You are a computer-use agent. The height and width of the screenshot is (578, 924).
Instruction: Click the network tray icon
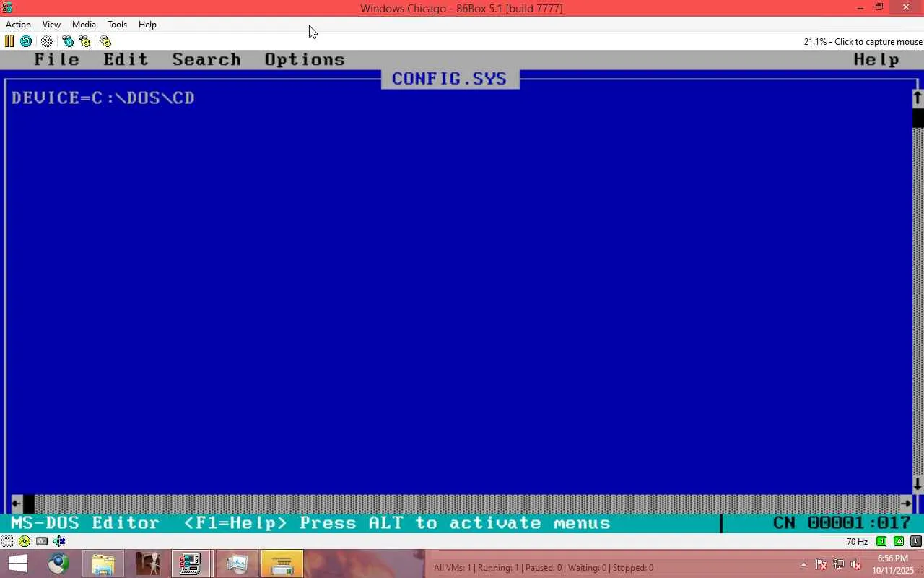[x=839, y=564]
